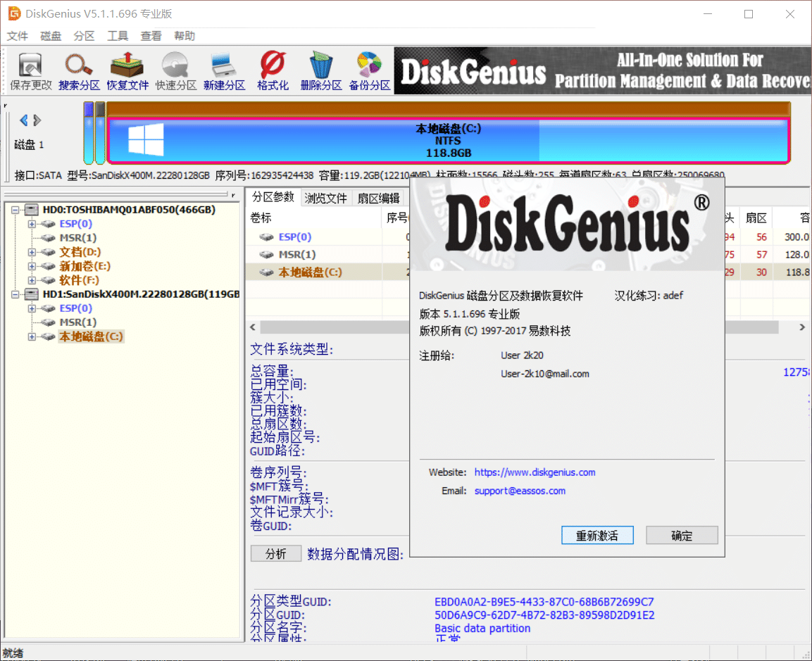Click the Format (格式化) toolbar icon

click(x=273, y=71)
